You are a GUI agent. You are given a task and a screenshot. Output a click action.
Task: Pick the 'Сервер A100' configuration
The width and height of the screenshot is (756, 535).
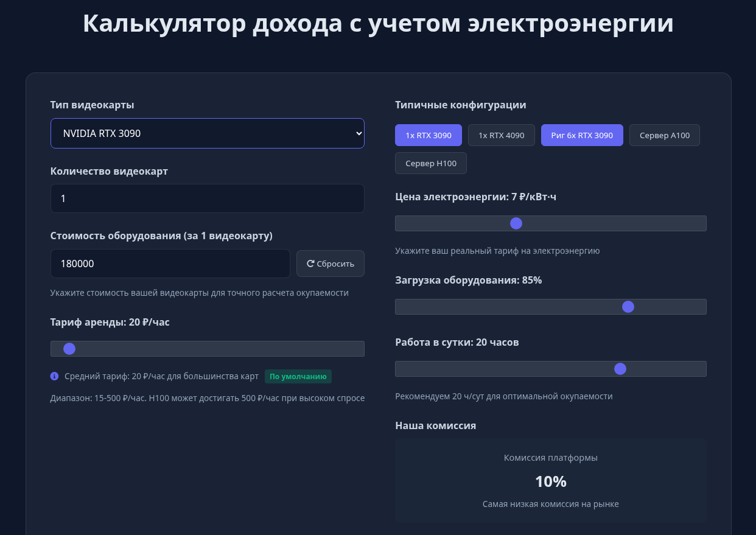(x=665, y=135)
